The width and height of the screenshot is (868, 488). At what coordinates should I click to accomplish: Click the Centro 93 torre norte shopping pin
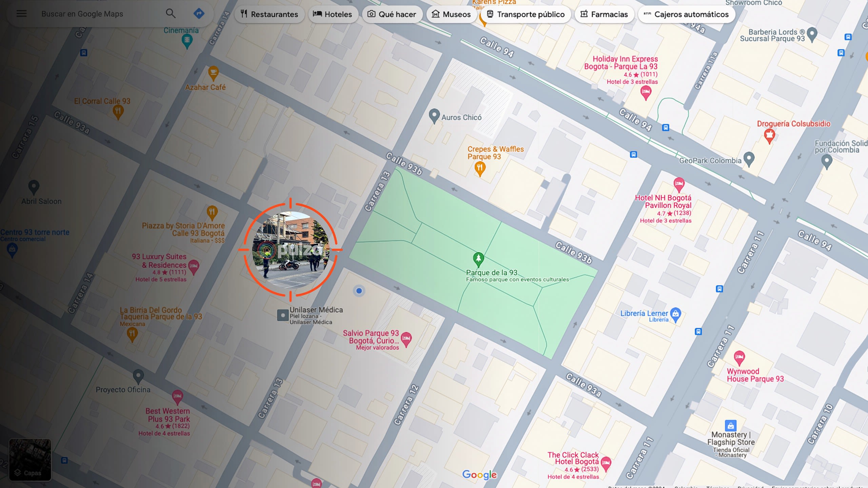click(12, 250)
